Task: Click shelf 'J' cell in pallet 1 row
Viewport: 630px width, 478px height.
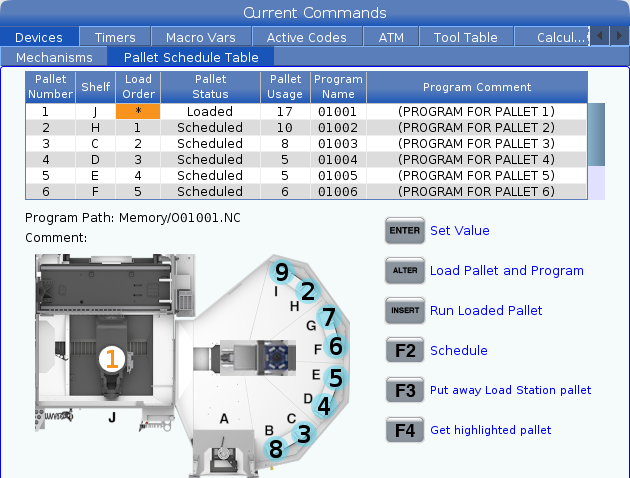Action: click(95, 111)
